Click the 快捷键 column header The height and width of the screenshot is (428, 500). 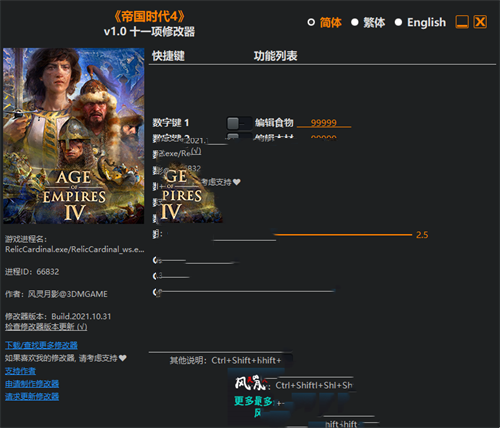(x=168, y=56)
